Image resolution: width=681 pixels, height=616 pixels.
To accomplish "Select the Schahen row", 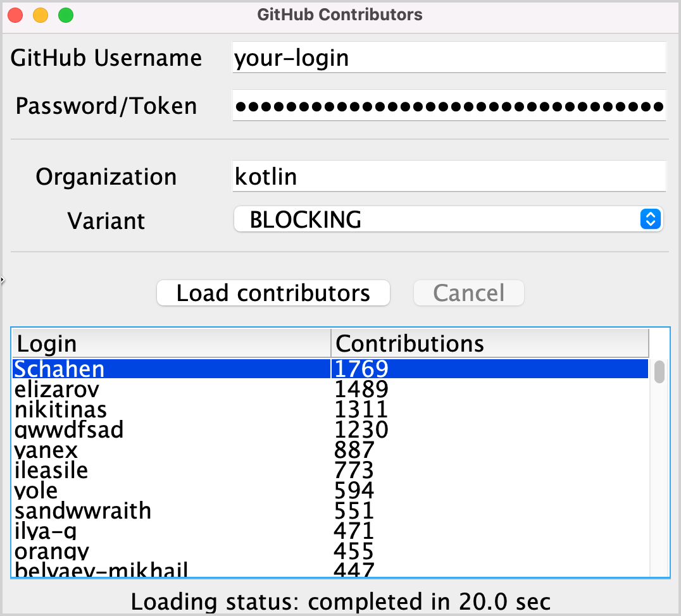I will point(330,369).
